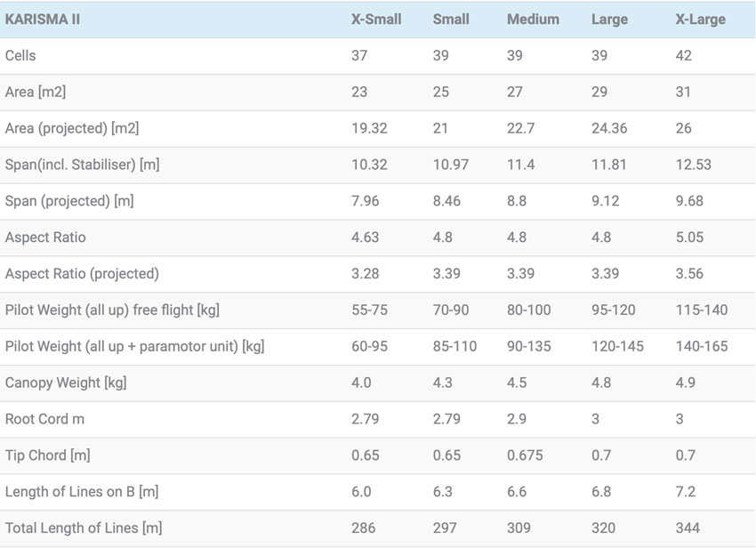Click the Cells row label

[20, 55]
